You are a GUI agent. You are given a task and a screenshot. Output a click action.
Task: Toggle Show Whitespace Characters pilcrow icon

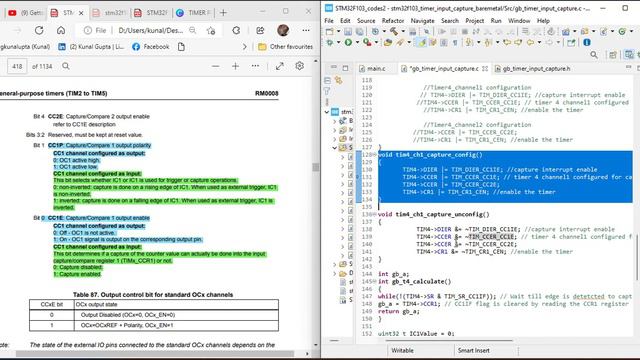coord(455,42)
